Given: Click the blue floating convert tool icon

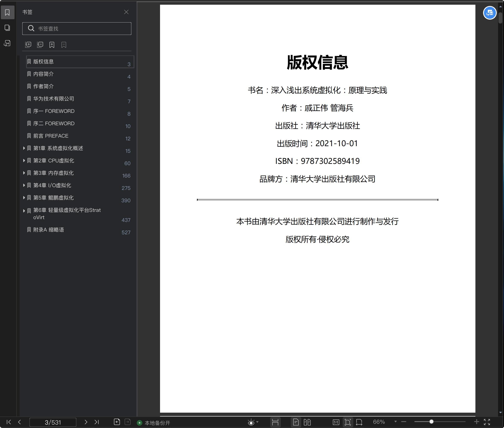Looking at the screenshot, I should 490,13.
